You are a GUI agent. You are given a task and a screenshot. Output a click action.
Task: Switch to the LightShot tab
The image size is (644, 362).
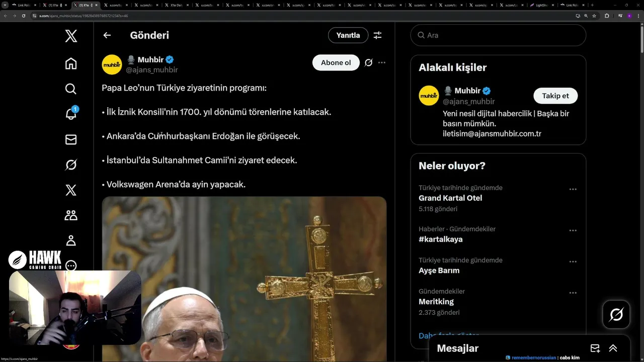click(x=542, y=5)
